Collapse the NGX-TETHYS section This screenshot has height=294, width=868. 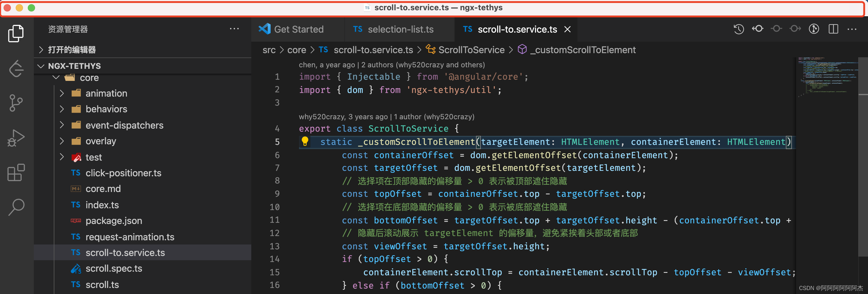pyautogui.click(x=143, y=66)
